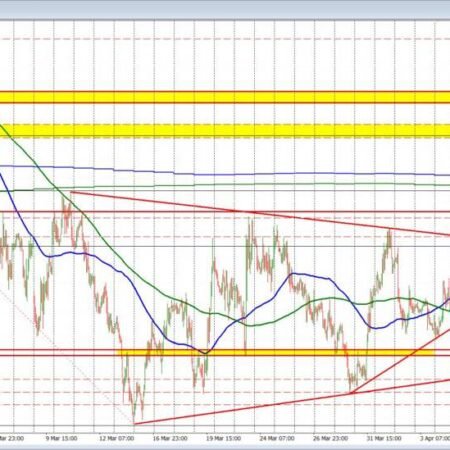Click the '3 Apr 07:00' time axis label
Image resolution: width=450 pixels, height=450 pixels.
pos(435,438)
